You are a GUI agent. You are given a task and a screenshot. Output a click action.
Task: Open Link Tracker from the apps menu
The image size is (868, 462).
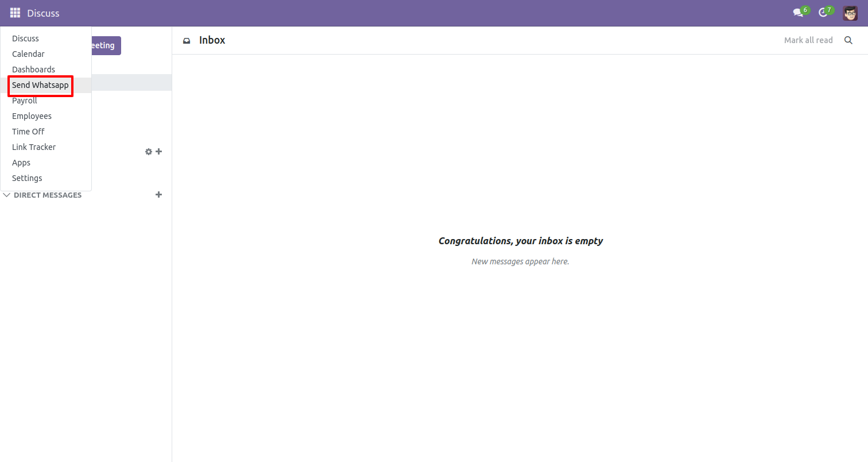(x=46, y=147)
